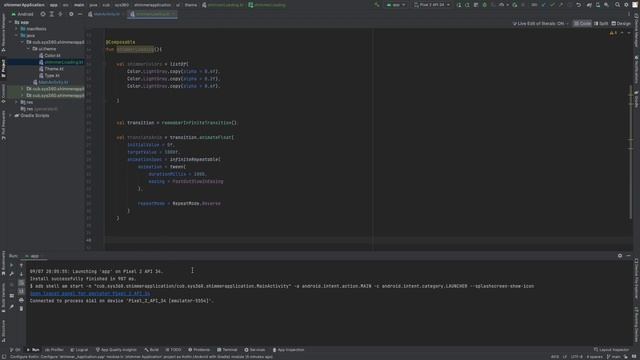This screenshot has height=360, width=640.
Task: Click the warnings indicator in editor corner
Action: [x=613, y=33]
